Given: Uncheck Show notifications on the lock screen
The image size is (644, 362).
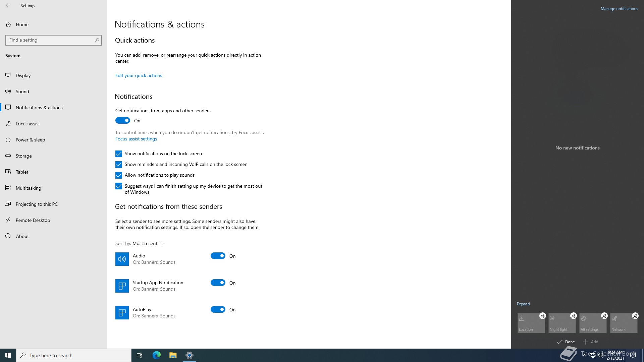Looking at the screenshot, I should click(119, 154).
